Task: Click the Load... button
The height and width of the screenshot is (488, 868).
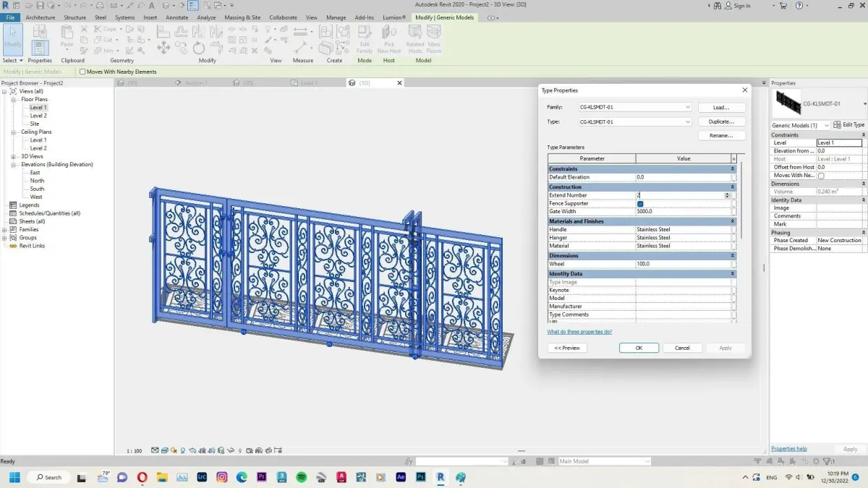Action: tap(721, 107)
